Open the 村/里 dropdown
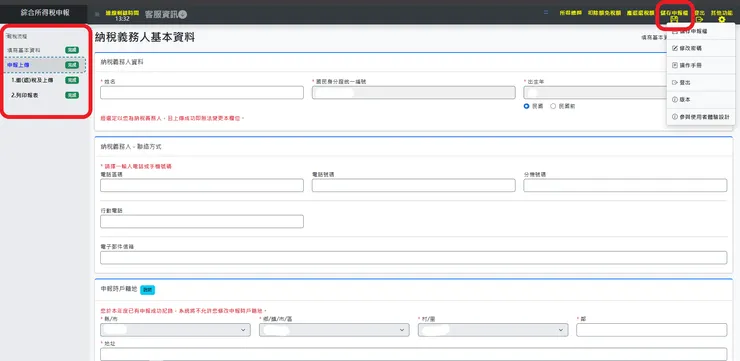740x361 pixels. tap(493, 330)
